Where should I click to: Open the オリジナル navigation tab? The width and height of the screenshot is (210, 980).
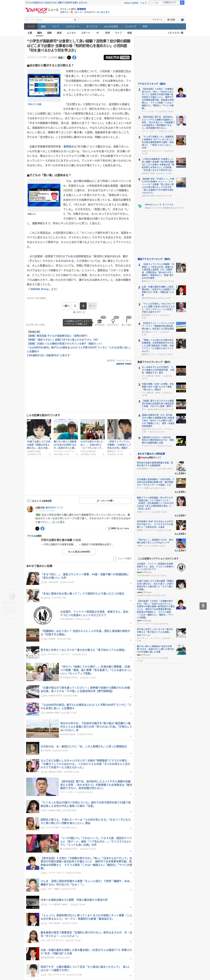tap(92, 26)
